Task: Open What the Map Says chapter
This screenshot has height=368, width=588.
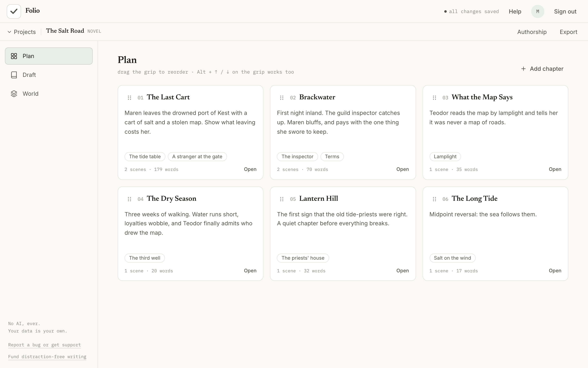Action: pyautogui.click(x=555, y=169)
